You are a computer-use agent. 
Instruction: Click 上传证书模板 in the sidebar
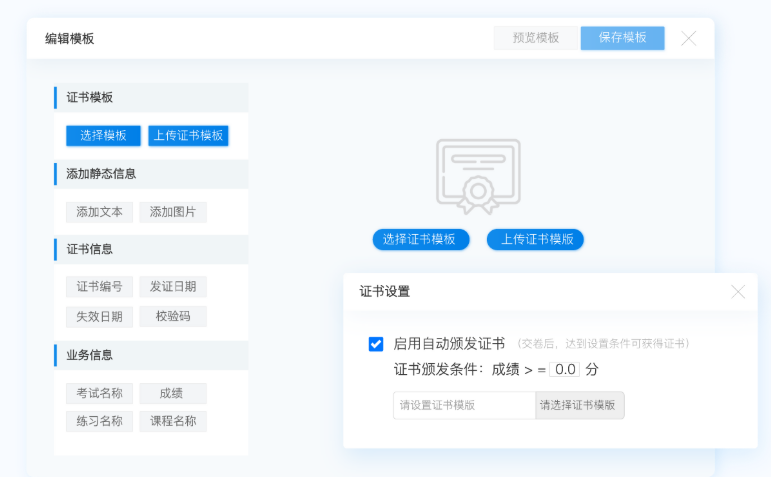tap(189, 136)
